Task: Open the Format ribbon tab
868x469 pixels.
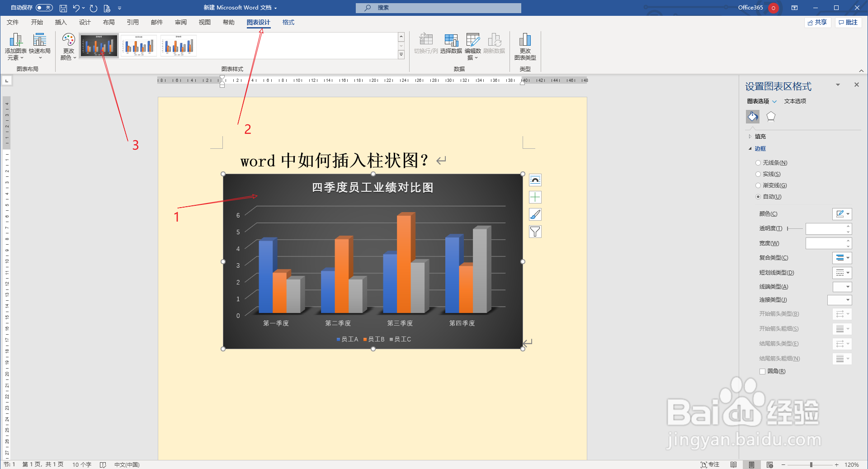Action: coord(288,22)
